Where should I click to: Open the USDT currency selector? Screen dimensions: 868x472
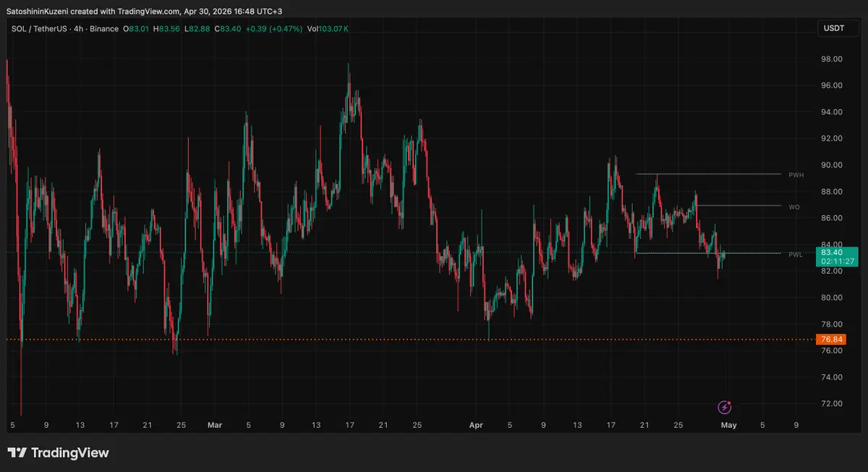(x=834, y=29)
